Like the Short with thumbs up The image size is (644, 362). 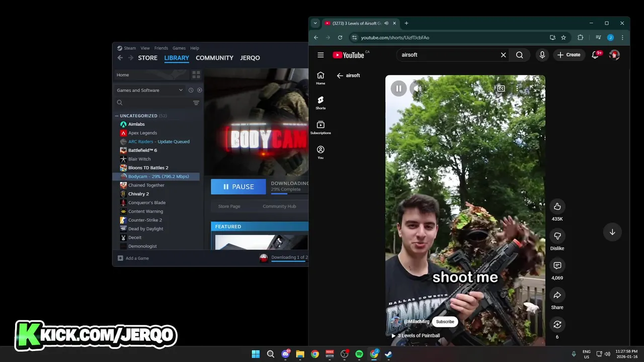(557, 207)
